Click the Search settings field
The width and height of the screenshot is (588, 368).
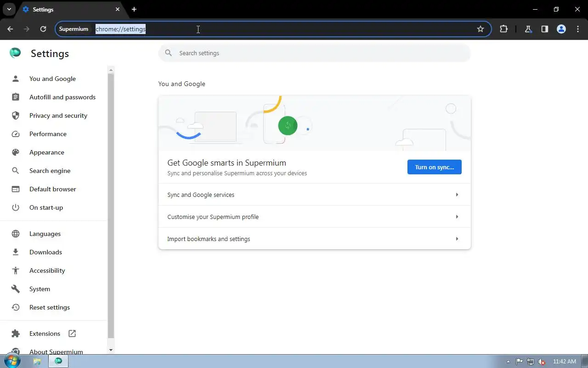coord(315,53)
